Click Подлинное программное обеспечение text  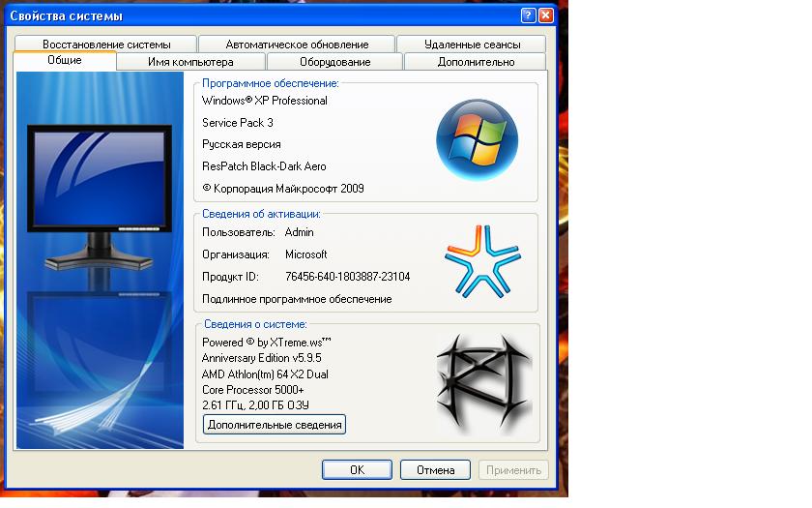297,299
